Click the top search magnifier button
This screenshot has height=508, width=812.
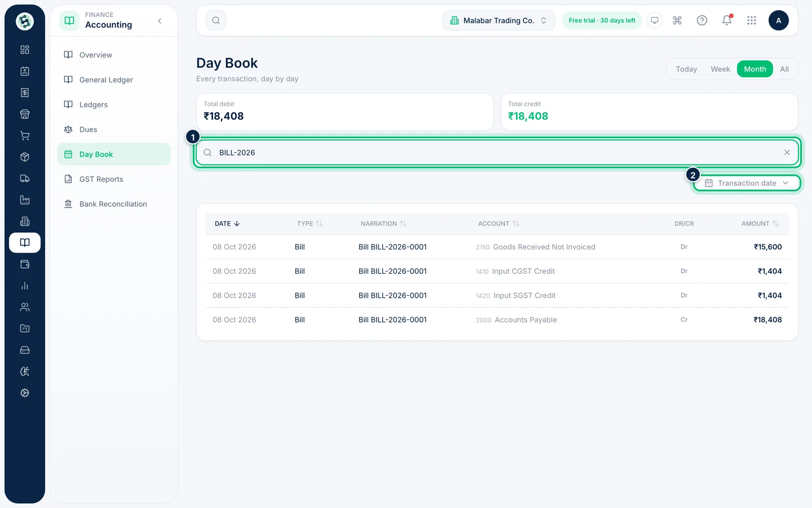click(x=216, y=20)
